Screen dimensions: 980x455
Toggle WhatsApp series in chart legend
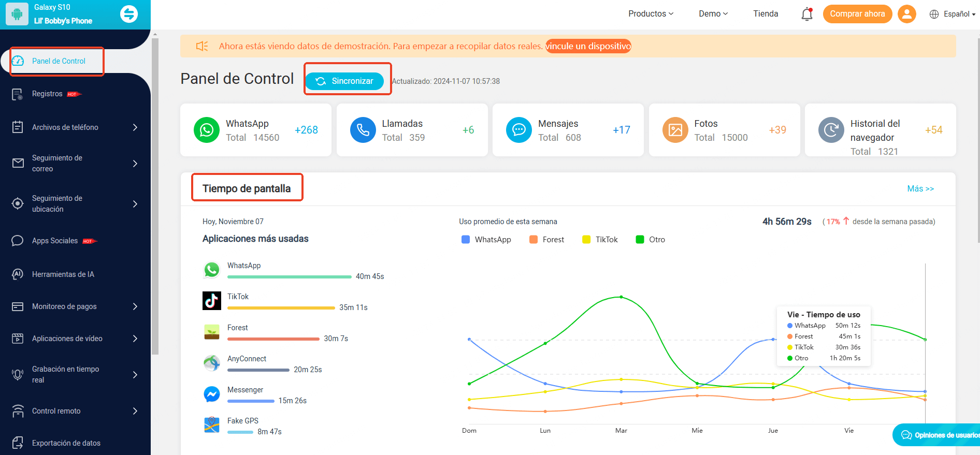486,240
